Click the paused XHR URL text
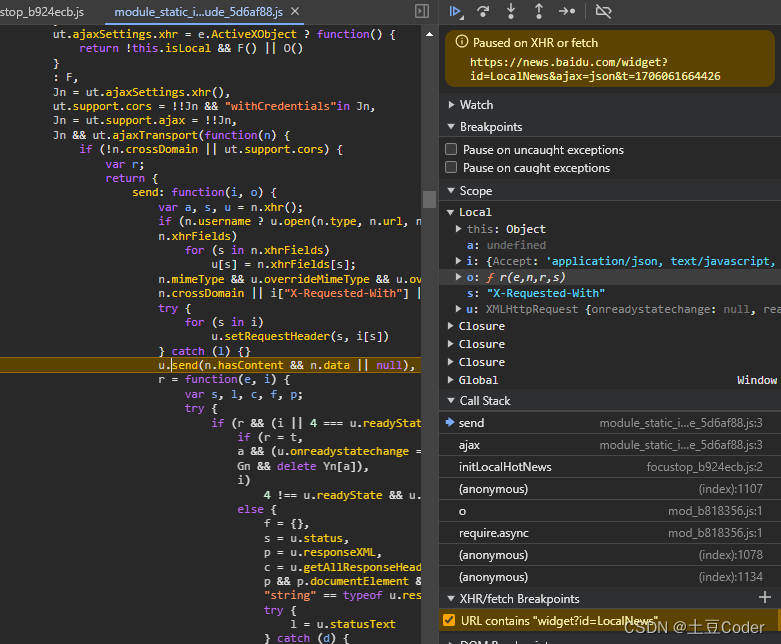This screenshot has height=644, width=781. click(x=595, y=69)
